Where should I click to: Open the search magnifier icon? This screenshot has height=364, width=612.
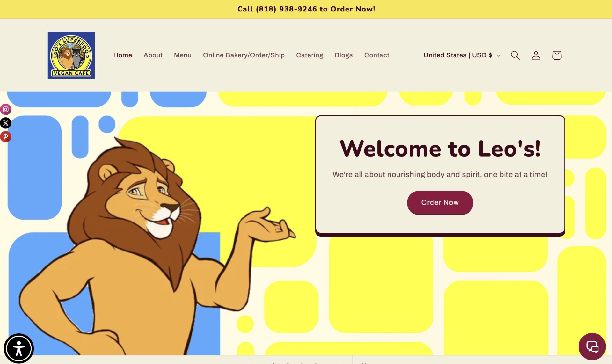tap(515, 55)
